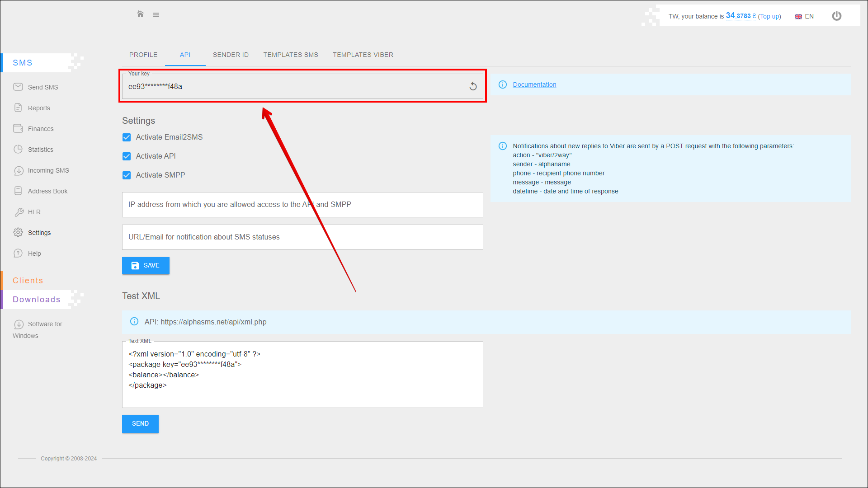This screenshot has height=488, width=868.
Task: Open Address Book icon
Action: click(18, 191)
